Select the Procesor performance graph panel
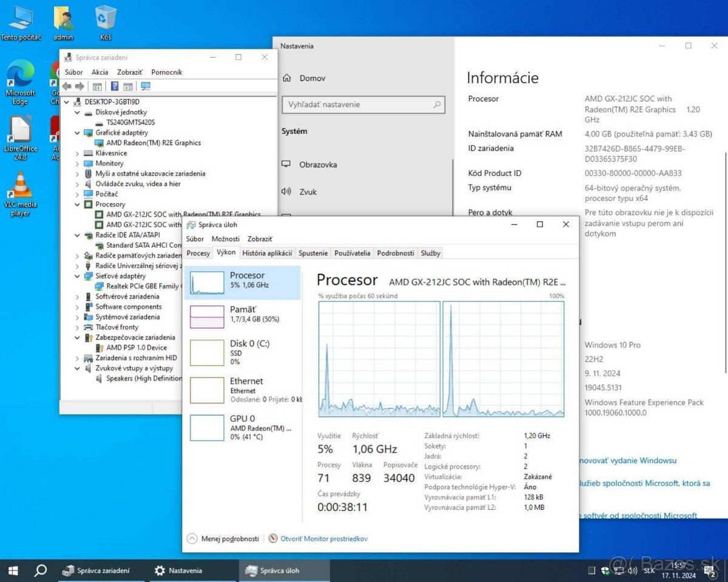Image resolution: width=728 pixels, height=582 pixels. pos(243,282)
